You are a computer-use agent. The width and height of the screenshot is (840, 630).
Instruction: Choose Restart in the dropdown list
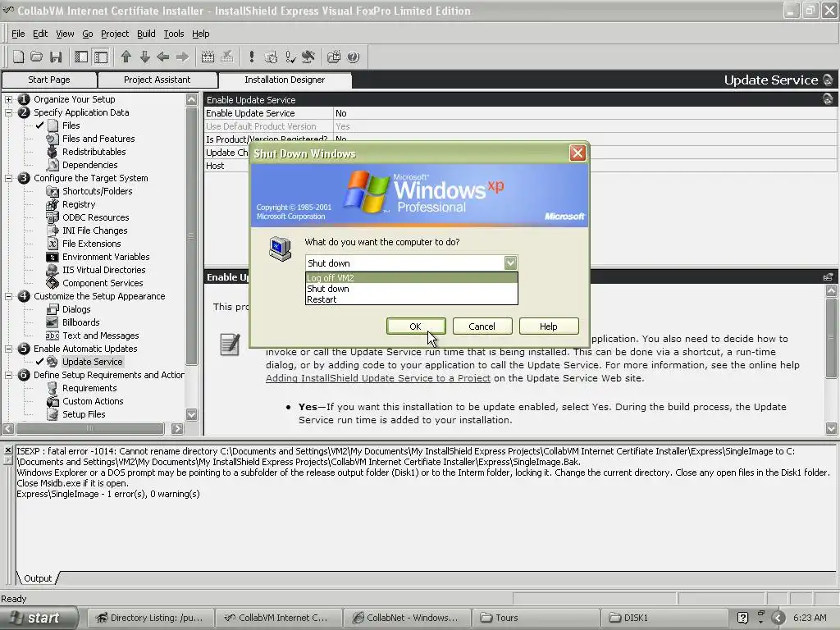click(412, 299)
